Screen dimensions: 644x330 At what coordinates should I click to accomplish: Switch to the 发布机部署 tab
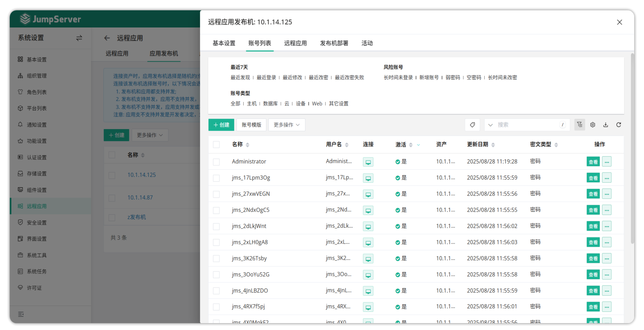334,43
